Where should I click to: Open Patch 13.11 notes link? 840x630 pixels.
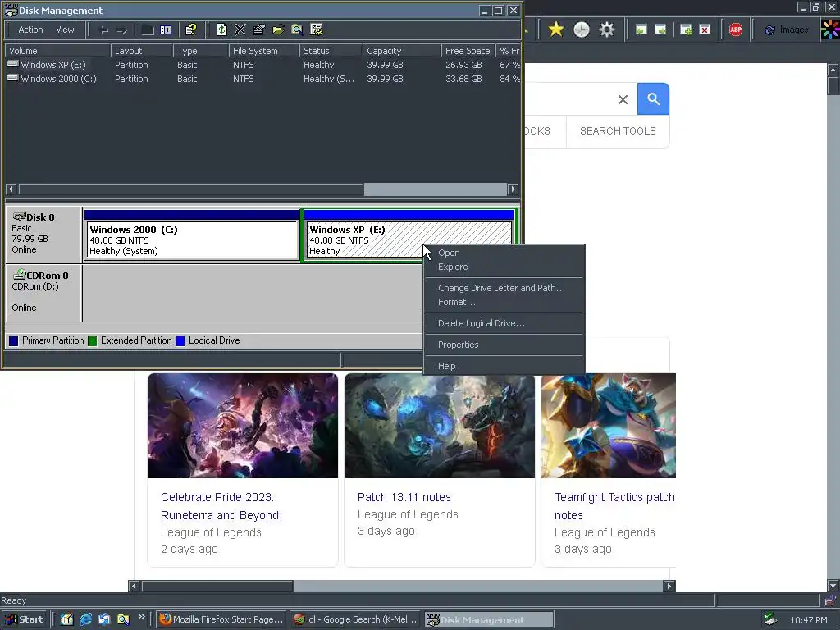[404, 497]
